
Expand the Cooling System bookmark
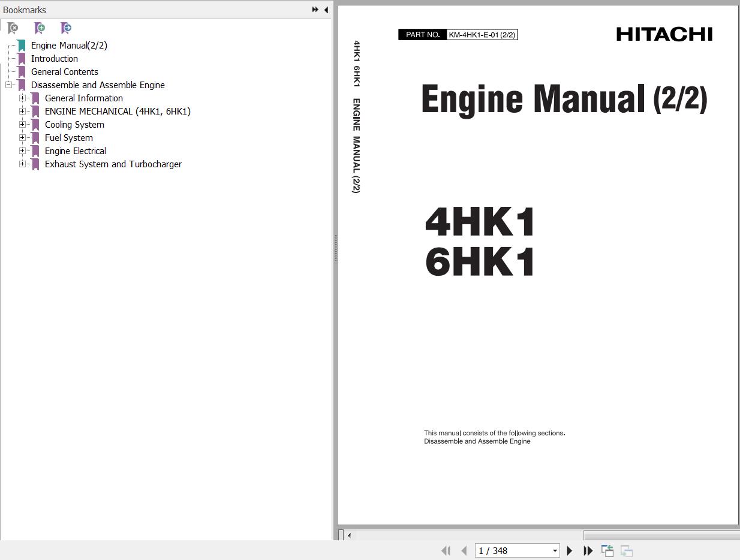[22, 125]
